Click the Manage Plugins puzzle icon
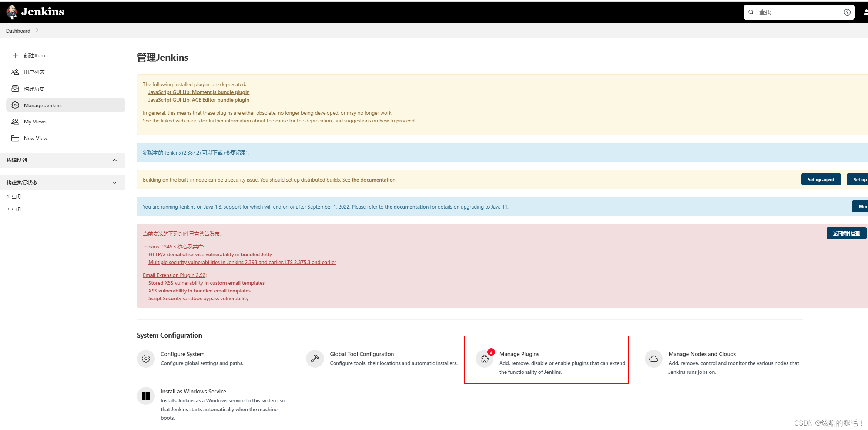This screenshot has width=868, height=430. [x=485, y=359]
